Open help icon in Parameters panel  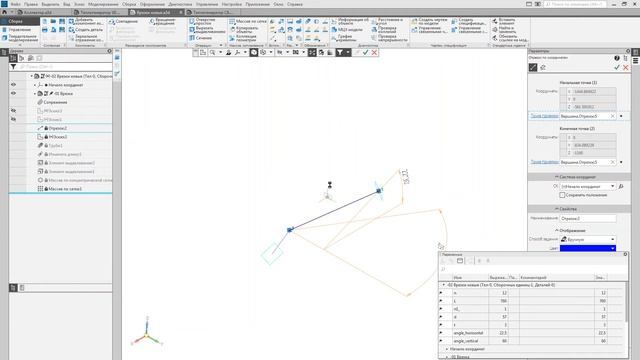tap(617, 58)
